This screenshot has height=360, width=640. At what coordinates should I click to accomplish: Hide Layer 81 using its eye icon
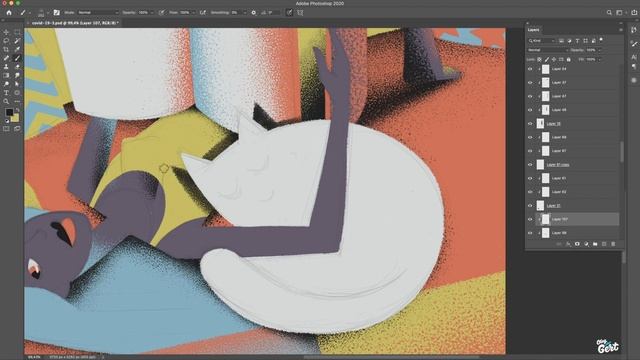pyautogui.click(x=530, y=178)
